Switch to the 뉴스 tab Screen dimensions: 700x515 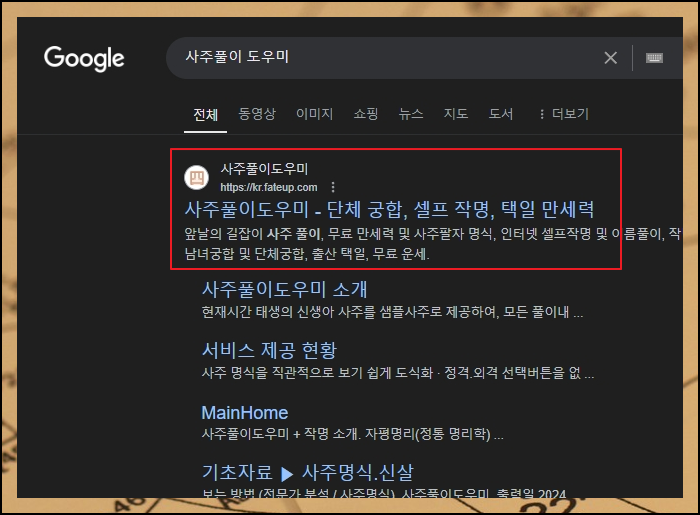point(411,114)
